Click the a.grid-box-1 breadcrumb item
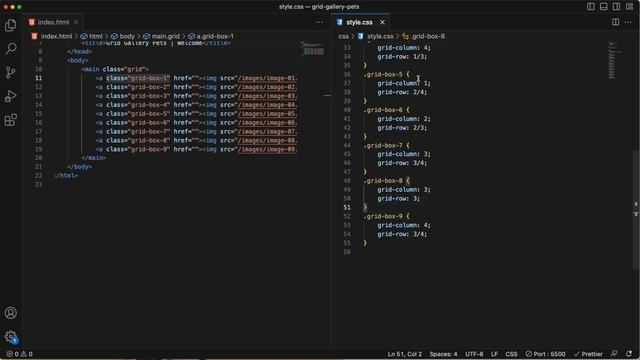The image size is (640, 360). pyautogui.click(x=211, y=36)
